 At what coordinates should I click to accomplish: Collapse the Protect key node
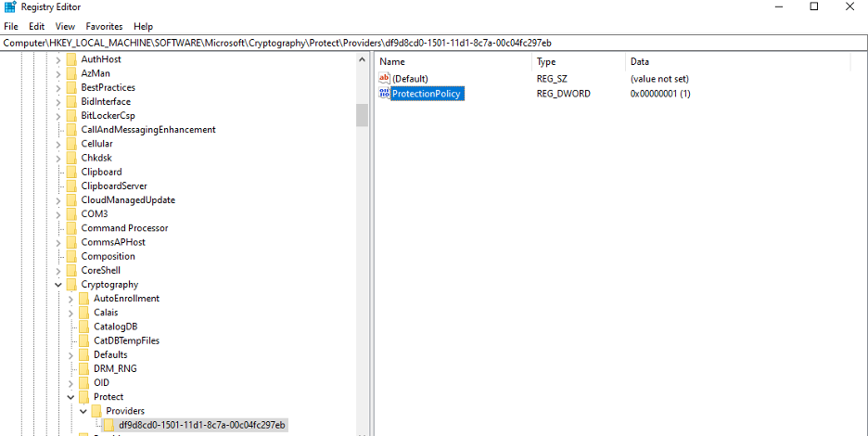click(70, 397)
